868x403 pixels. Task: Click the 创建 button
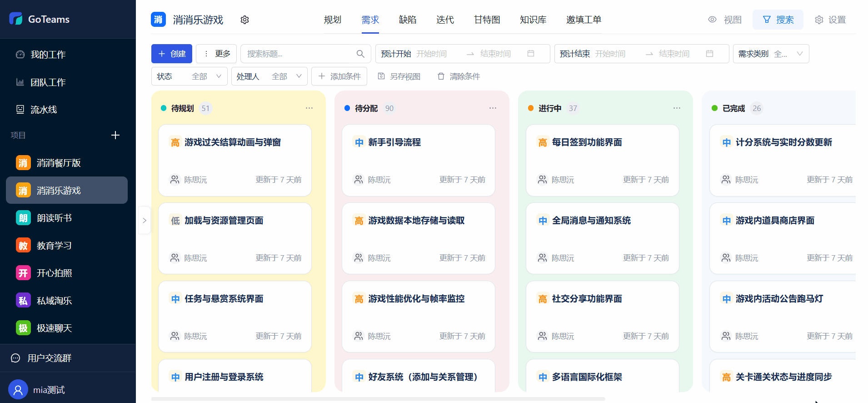[x=172, y=54]
